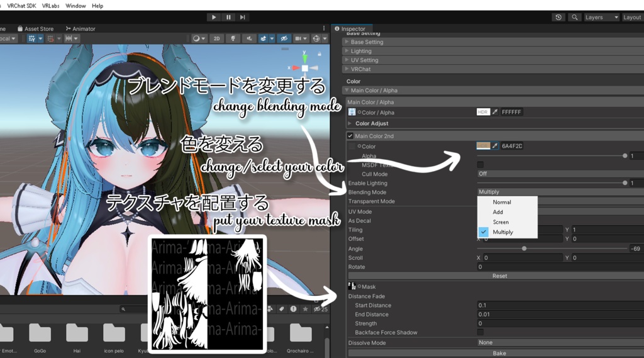Toggle the Backface Force Shadow checkbox
Viewport: 644px width, 358px height.
pyautogui.click(x=480, y=332)
